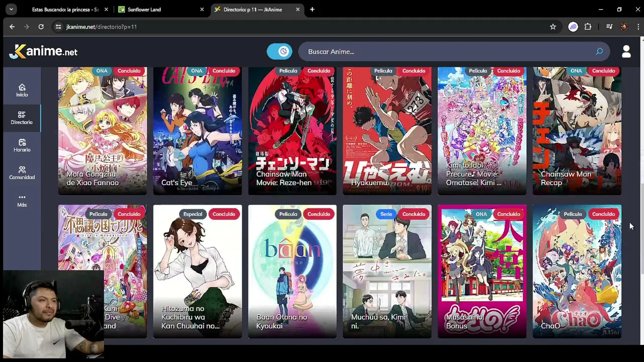The height and width of the screenshot is (362, 644).
Task: Click the Pelicula badge on ChaO card
Action: [x=573, y=214]
